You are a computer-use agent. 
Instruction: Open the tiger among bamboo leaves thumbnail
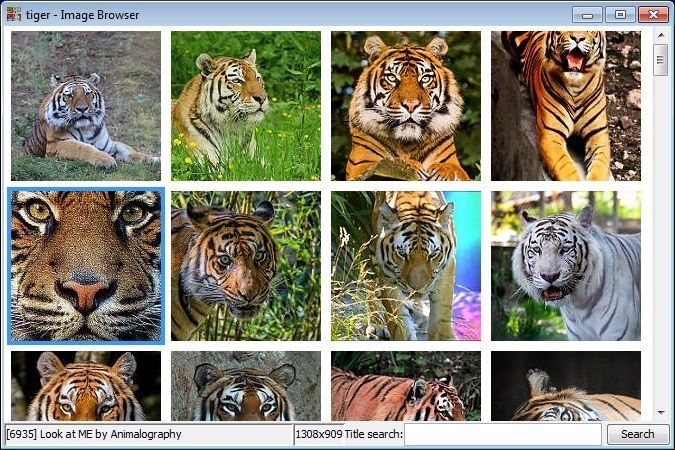coord(245,265)
